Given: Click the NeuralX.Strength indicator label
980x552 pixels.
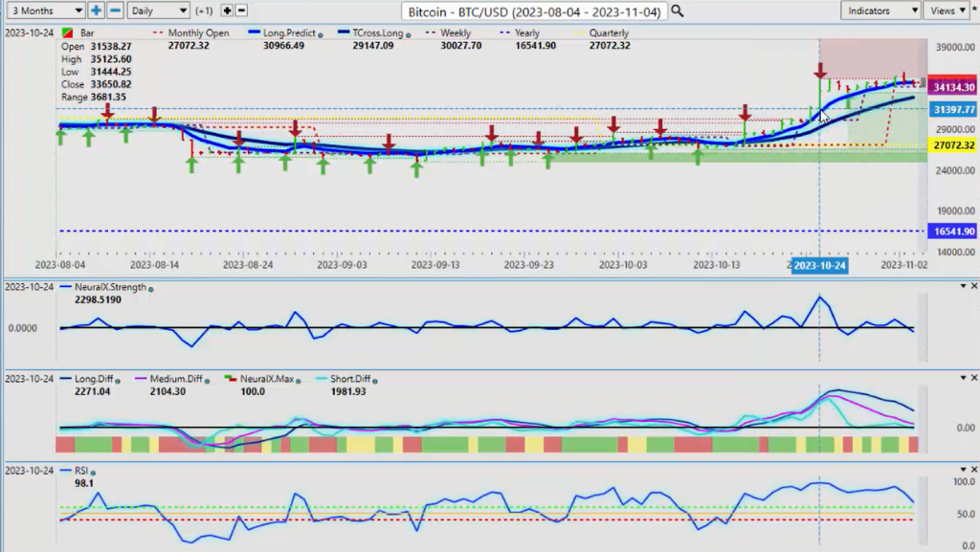Looking at the screenshot, I should [110, 287].
